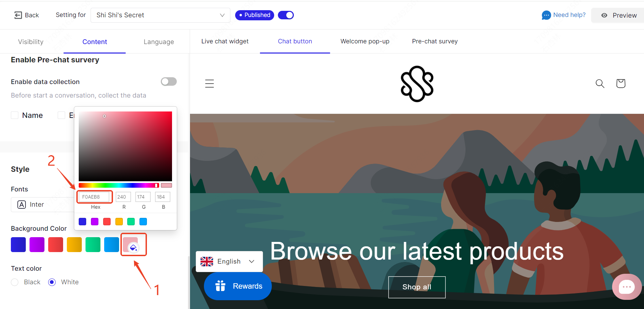
Task: Select Black text color radio button
Action: (x=15, y=282)
